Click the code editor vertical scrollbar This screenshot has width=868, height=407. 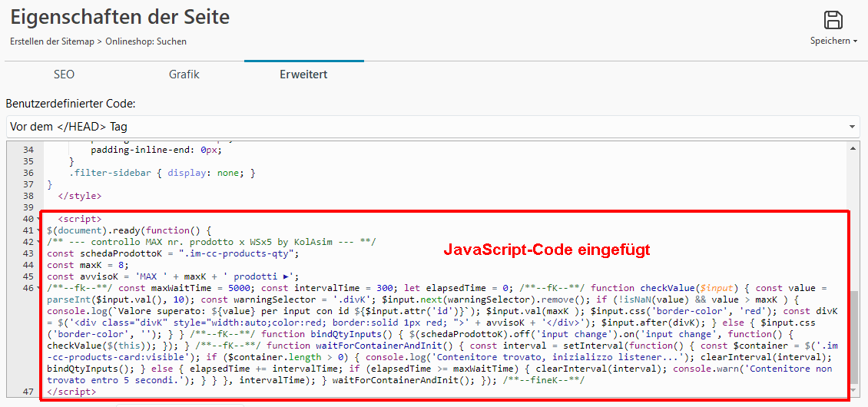click(x=856, y=338)
